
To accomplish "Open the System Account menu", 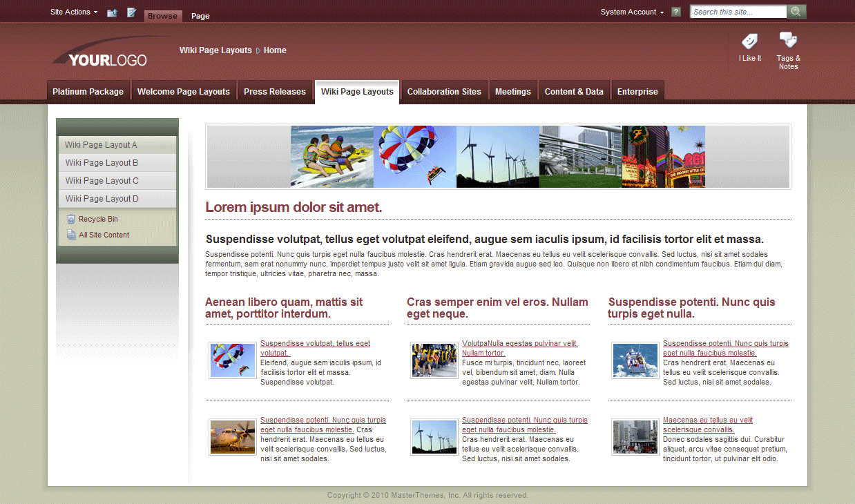I will click(629, 12).
